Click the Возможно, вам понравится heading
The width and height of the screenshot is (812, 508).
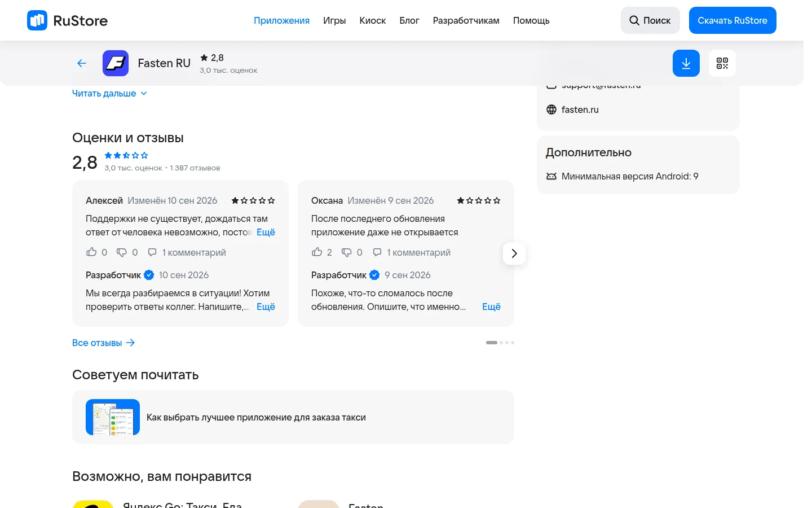point(162,476)
